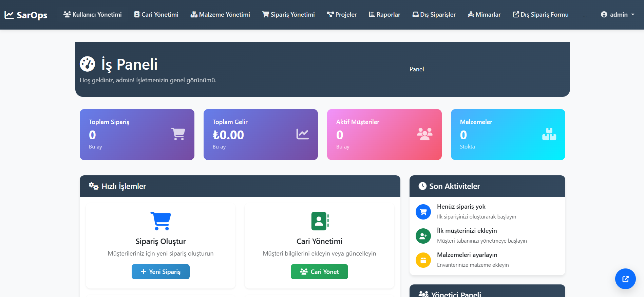Image resolution: width=644 pixels, height=297 pixels.
Task: Click the Sipariş Oluştur heading
Action: coord(160,241)
